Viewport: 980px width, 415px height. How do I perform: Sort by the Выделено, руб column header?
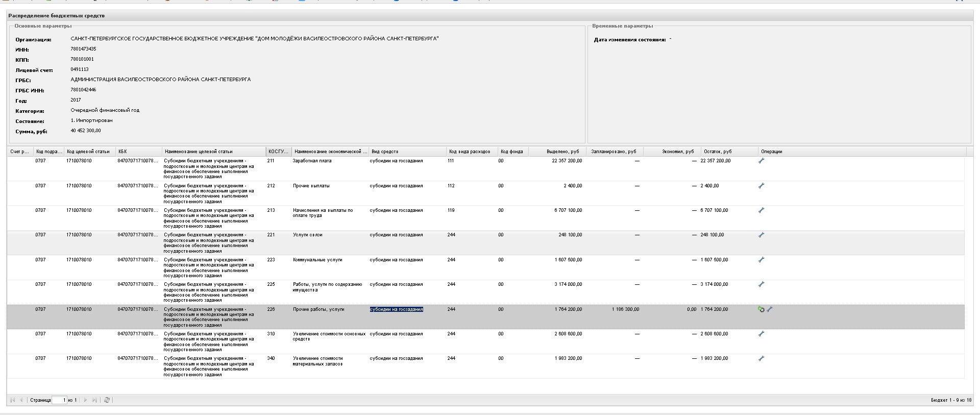coord(562,152)
